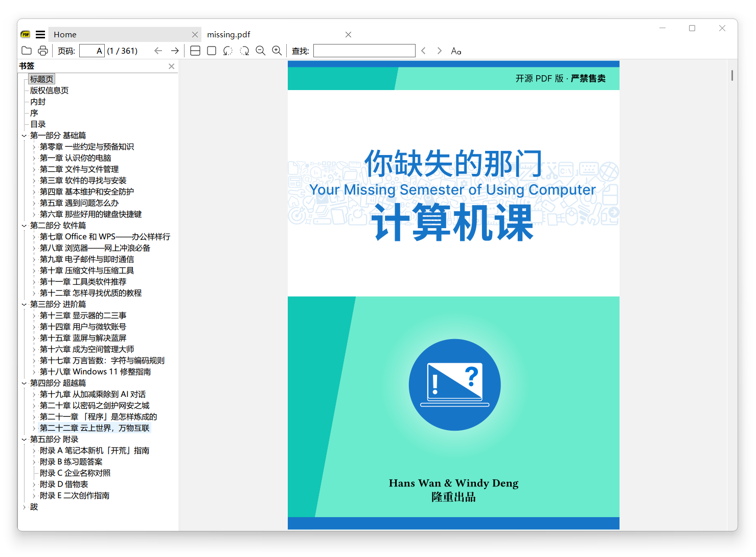The width and height of the screenshot is (756, 557).
Task: Jump to next search result chevron
Action: (x=440, y=50)
